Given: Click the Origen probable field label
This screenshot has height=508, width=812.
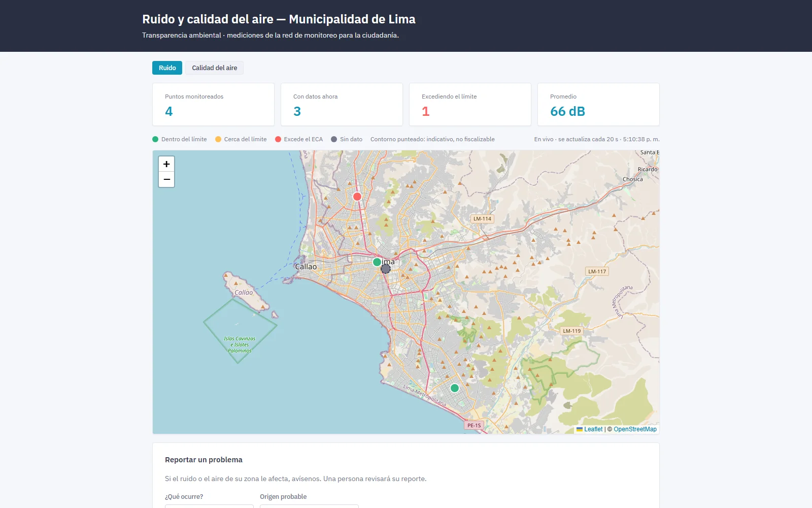Looking at the screenshot, I should pos(283,497).
